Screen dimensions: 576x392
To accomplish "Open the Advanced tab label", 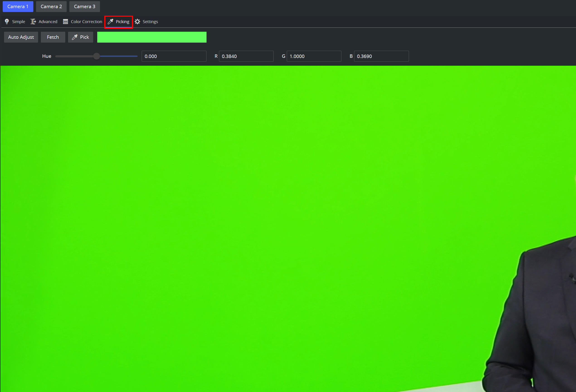I will click(x=48, y=22).
